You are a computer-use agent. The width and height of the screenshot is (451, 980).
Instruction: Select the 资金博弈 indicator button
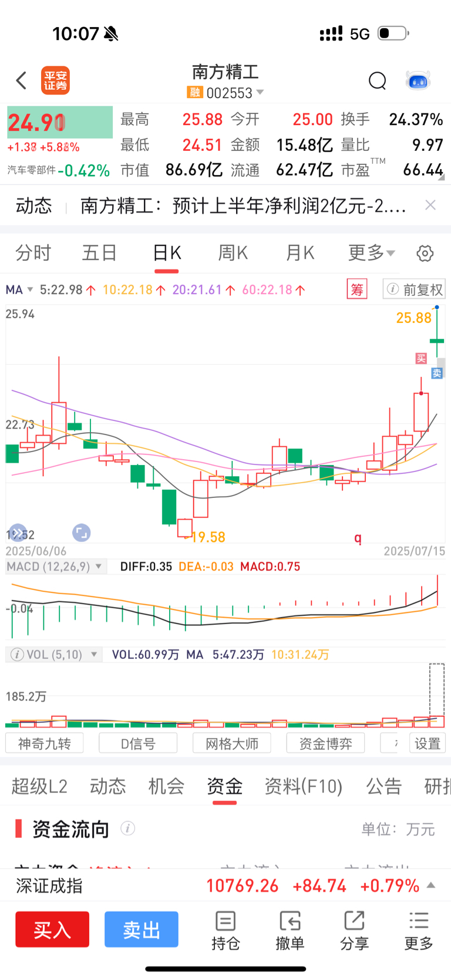[x=325, y=743]
